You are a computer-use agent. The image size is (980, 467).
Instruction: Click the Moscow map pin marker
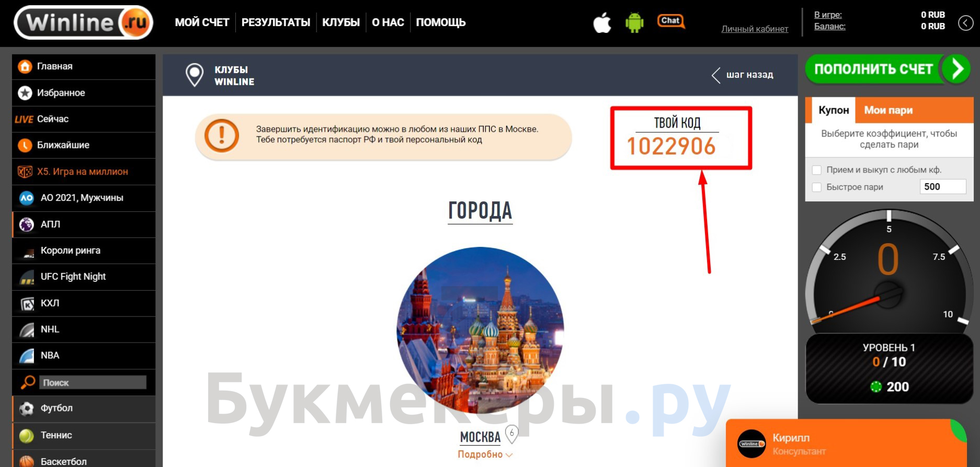pyautogui.click(x=511, y=434)
